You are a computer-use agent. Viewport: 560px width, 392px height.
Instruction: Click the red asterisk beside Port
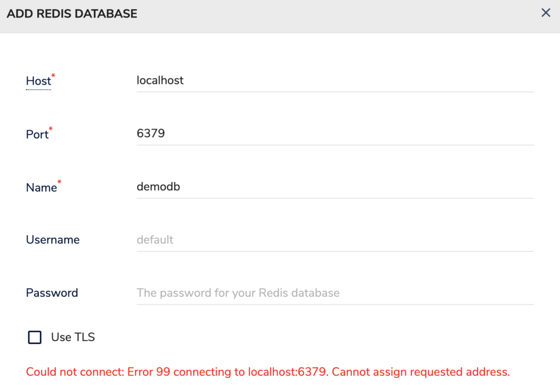50,128
